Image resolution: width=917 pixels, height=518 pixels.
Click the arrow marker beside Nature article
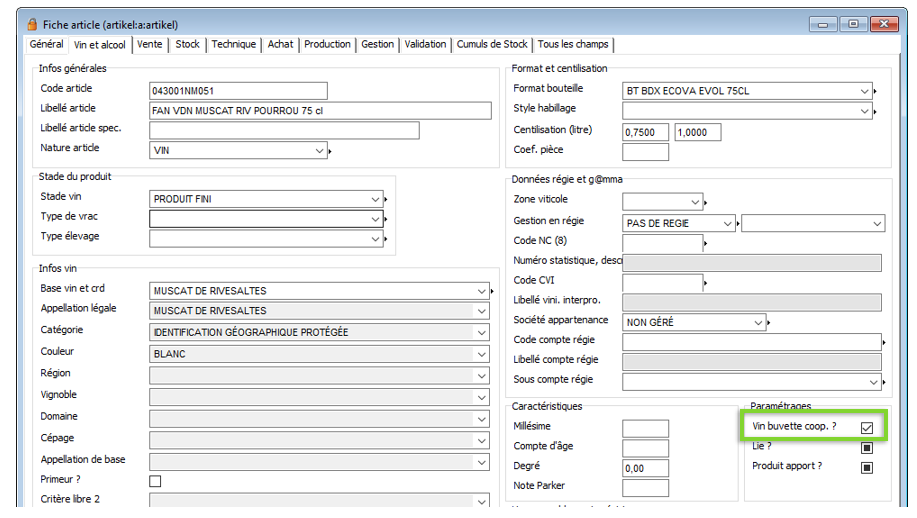point(330,152)
